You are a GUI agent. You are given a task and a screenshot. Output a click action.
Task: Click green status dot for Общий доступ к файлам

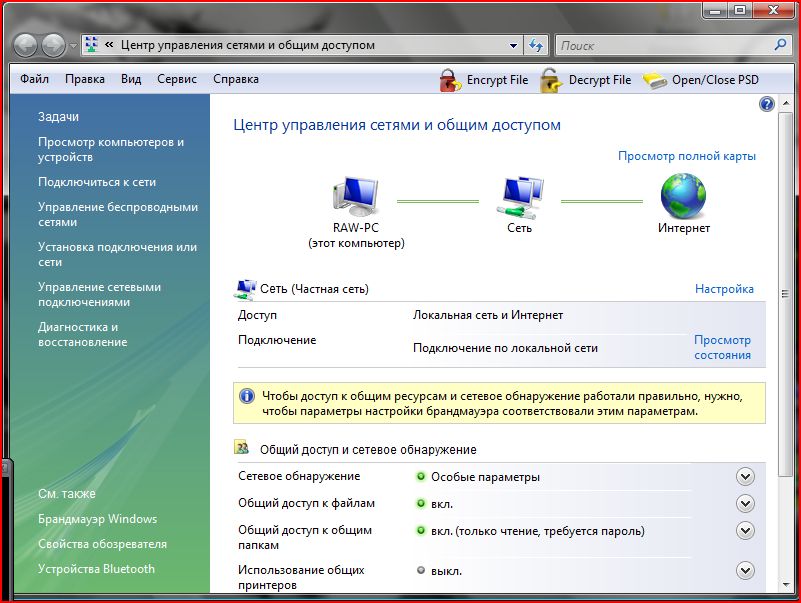(420, 503)
